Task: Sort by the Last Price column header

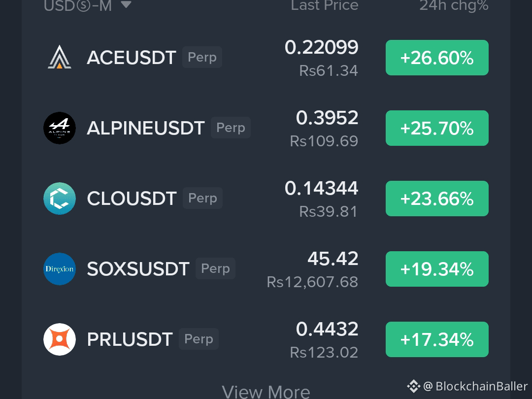Action: click(x=325, y=5)
